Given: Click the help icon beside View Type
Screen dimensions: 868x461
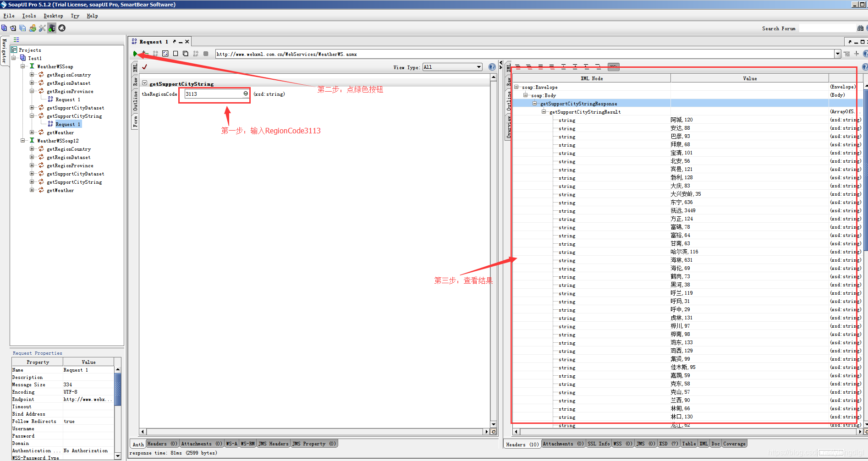Looking at the screenshot, I should 492,67.
